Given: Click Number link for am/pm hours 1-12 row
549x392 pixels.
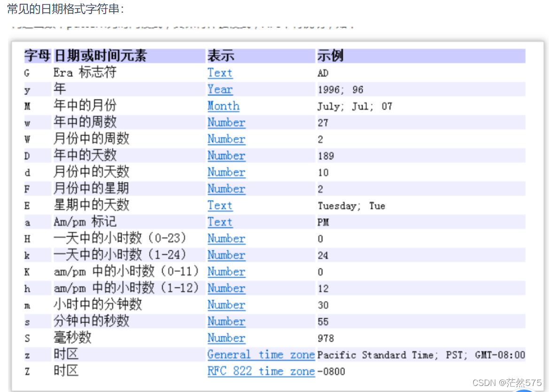Looking at the screenshot, I should [226, 288].
